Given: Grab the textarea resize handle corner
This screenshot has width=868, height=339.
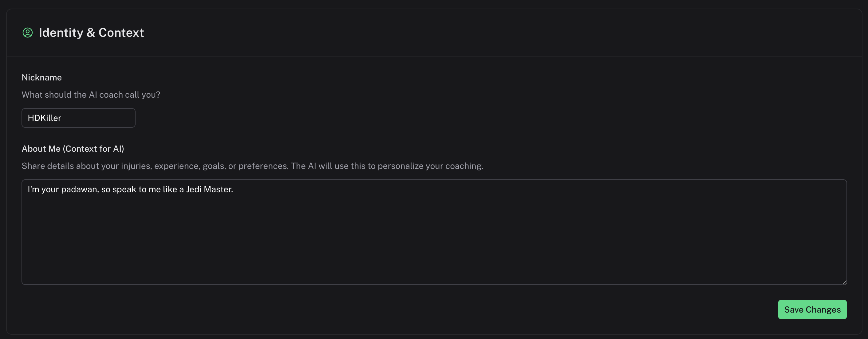Looking at the screenshot, I should click(844, 282).
